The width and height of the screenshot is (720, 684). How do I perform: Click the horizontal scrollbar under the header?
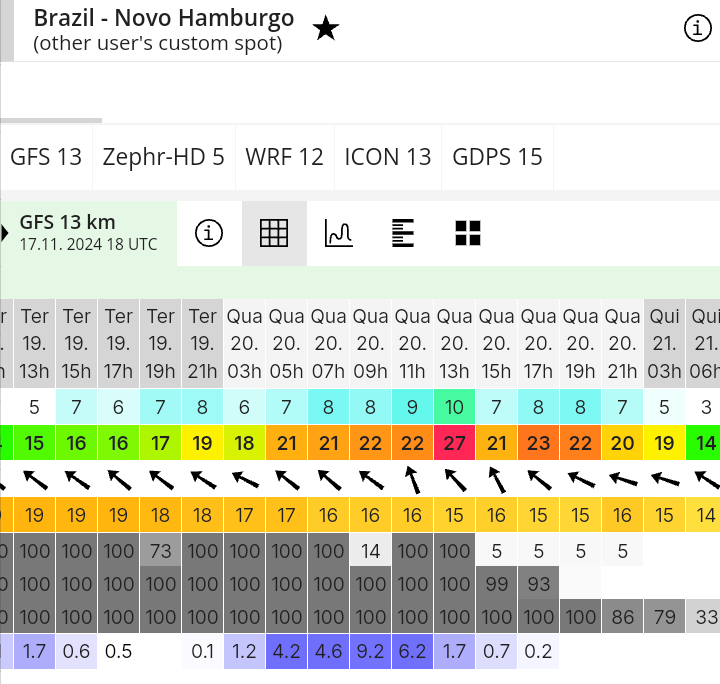pos(51,121)
